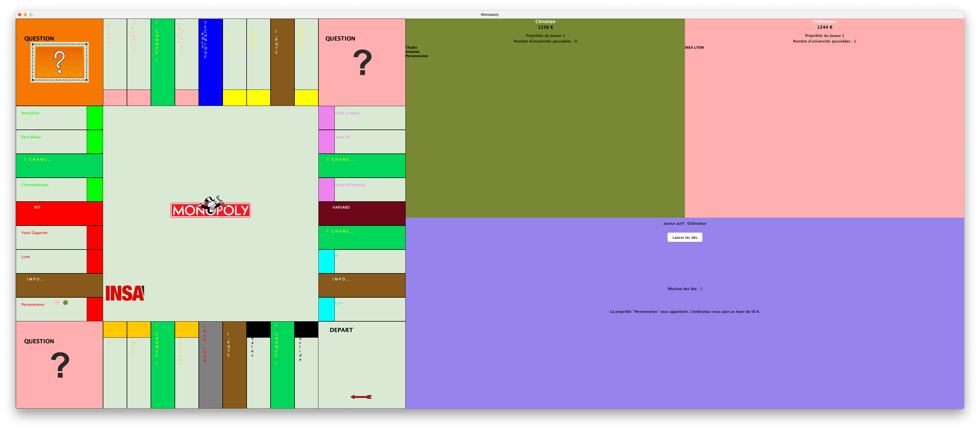The height and width of the screenshot is (430, 980).
Task: Select the Lune property cell
Action: pos(59,261)
